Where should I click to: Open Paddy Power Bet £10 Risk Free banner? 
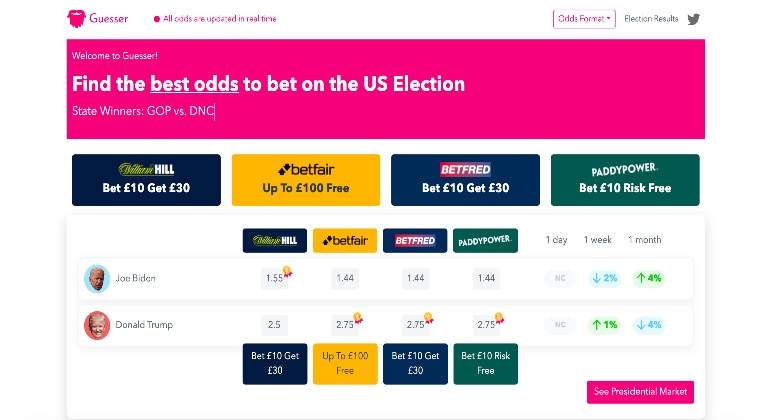click(x=625, y=180)
